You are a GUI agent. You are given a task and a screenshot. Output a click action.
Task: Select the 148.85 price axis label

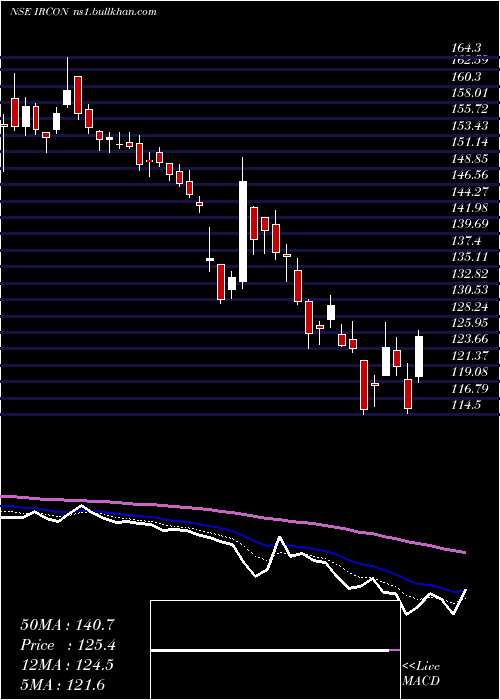pyautogui.click(x=470, y=159)
